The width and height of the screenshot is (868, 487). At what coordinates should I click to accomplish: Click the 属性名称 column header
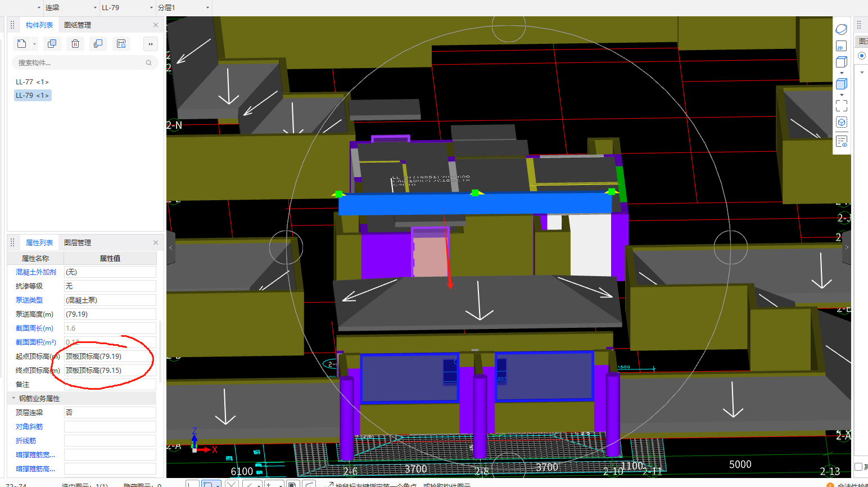pyautogui.click(x=35, y=259)
